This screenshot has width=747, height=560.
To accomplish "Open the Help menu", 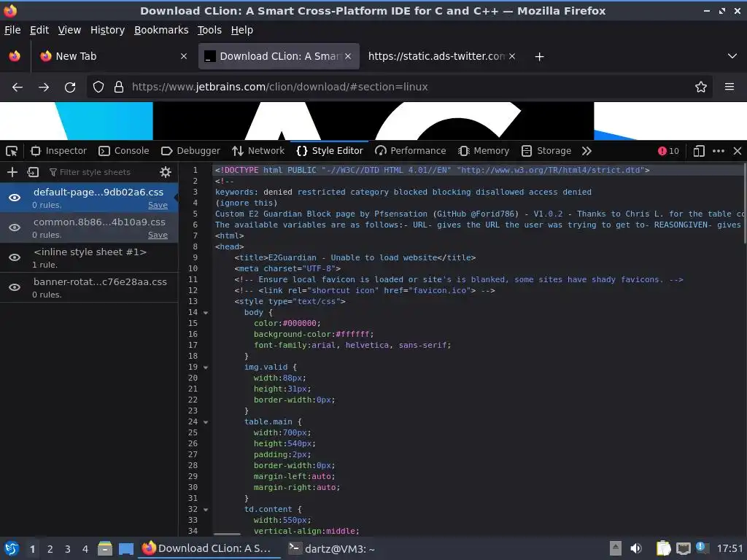I will (242, 30).
